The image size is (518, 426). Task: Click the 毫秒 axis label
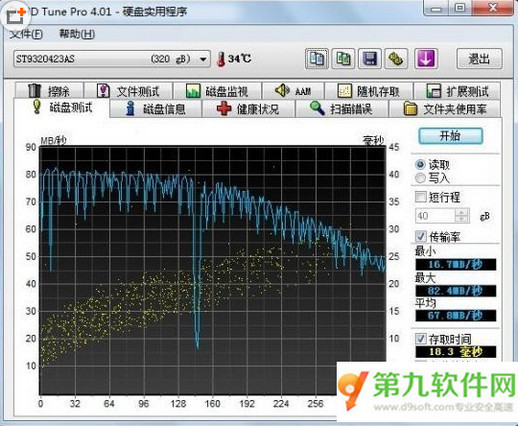pyautogui.click(x=373, y=141)
